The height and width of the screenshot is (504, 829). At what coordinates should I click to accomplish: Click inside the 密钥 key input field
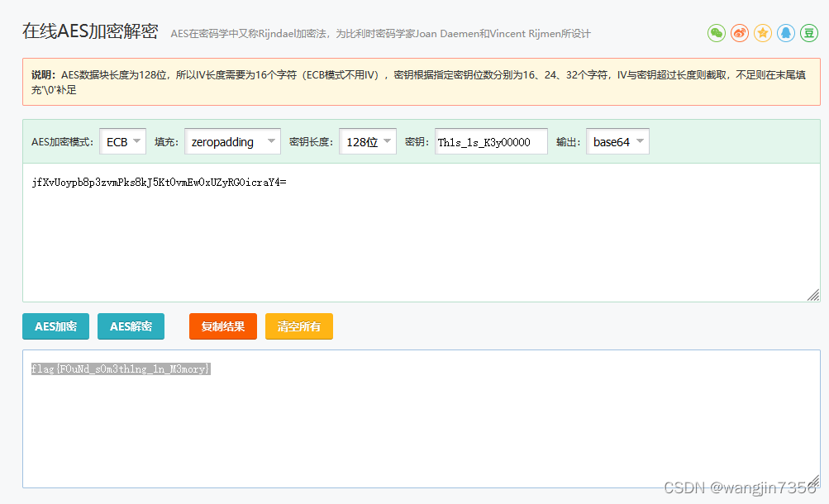tap(491, 141)
